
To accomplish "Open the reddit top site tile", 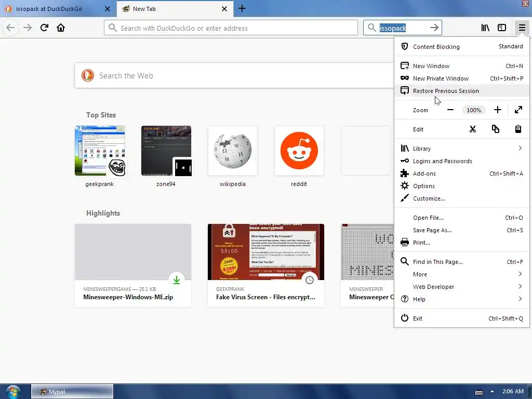I will point(299,156).
